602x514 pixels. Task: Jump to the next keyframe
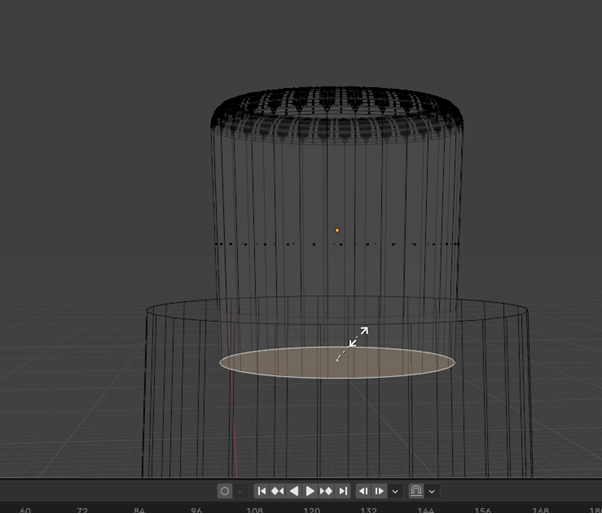pos(326,491)
